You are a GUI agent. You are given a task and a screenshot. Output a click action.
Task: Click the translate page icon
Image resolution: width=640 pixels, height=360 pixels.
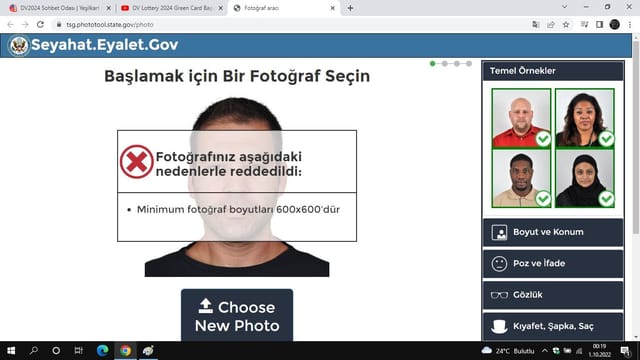(x=536, y=25)
